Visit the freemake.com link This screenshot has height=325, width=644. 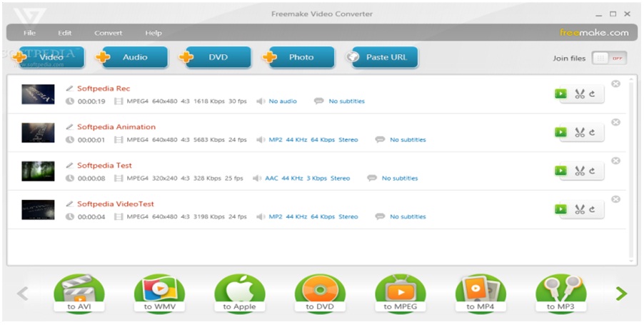(x=594, y=32)
